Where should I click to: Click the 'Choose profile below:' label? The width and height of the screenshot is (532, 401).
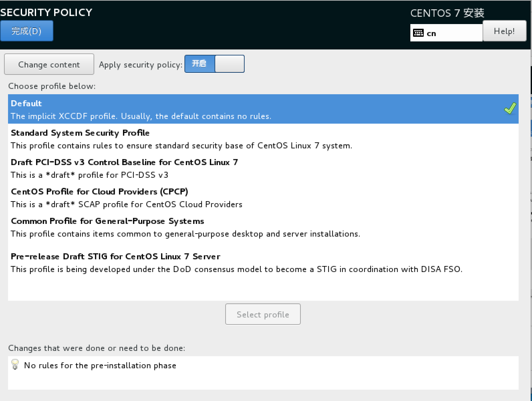click(x=52, y=86)
